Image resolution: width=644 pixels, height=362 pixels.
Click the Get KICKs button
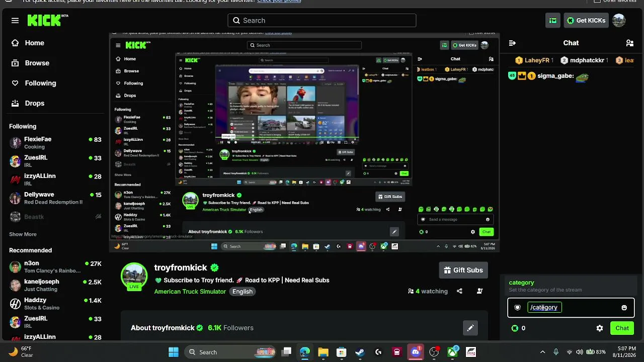(x=586, y=21)
